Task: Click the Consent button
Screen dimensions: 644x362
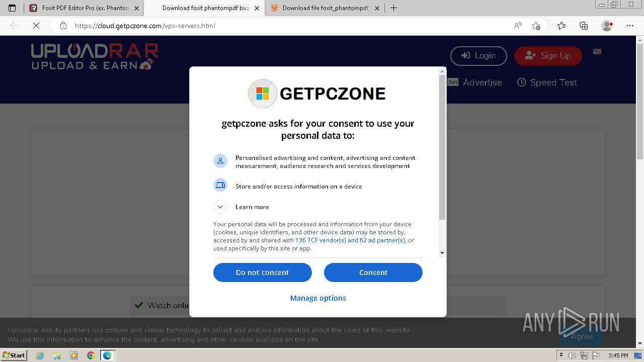Action: coord(373,273)
